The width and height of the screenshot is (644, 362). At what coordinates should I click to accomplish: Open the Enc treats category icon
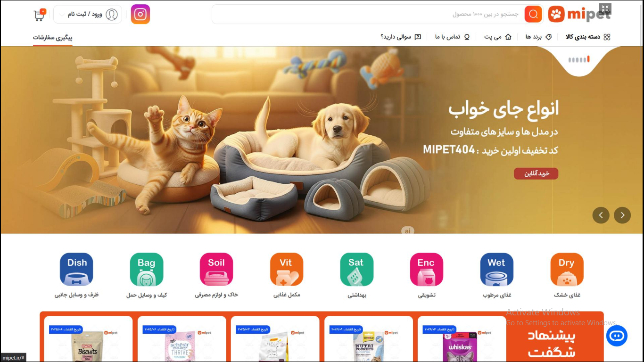tap(427, 270)
